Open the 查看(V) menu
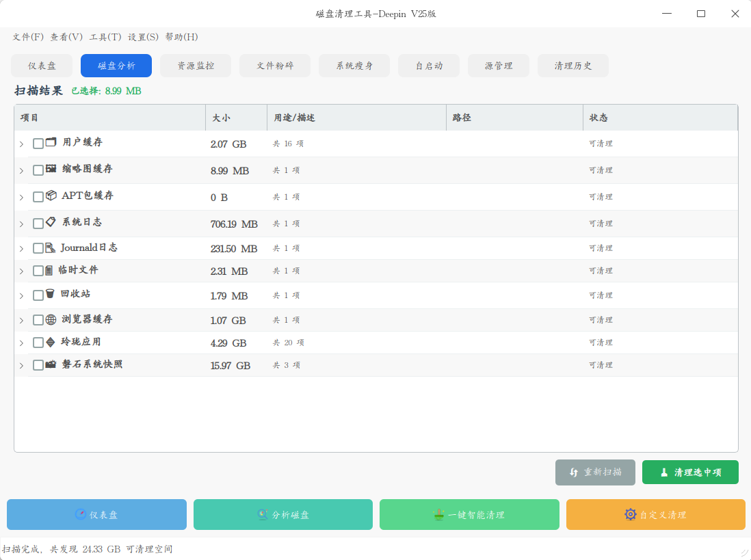 point(66,37)
